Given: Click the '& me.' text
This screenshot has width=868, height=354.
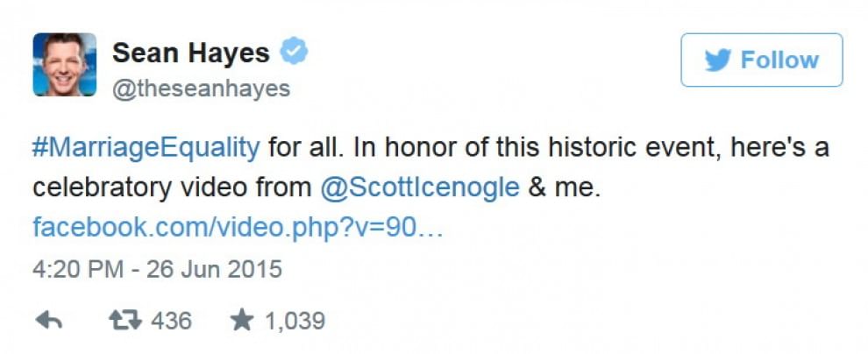Looking at the screenshot, I should (x=565, y=188).
